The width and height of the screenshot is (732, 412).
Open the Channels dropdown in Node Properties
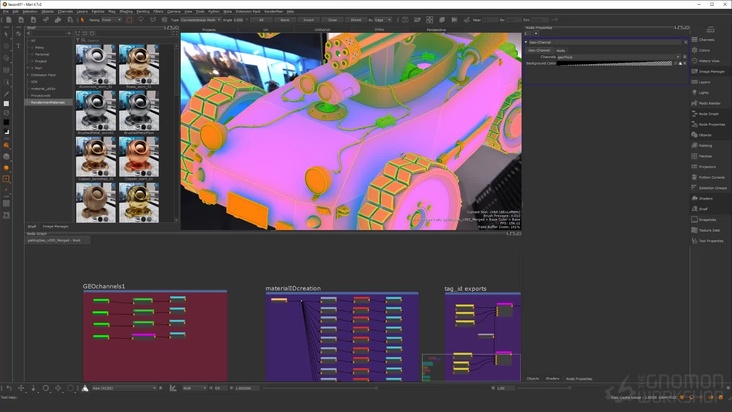tap(620, 56)
